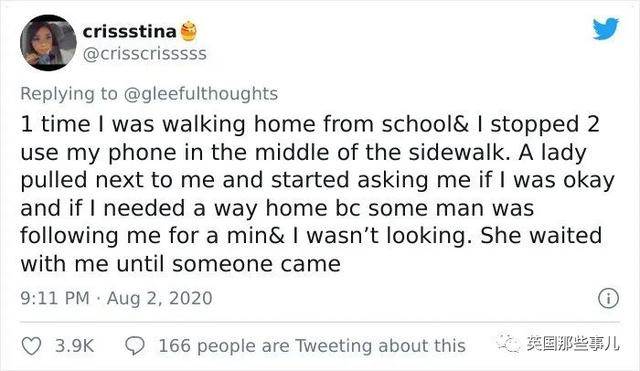Visit the @crisscrisssss handle

coord(144,54)
